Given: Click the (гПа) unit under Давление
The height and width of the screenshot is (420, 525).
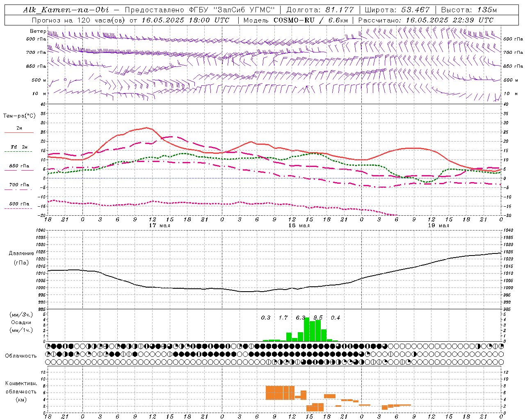Looking at the screenshot, I should 21,262.
